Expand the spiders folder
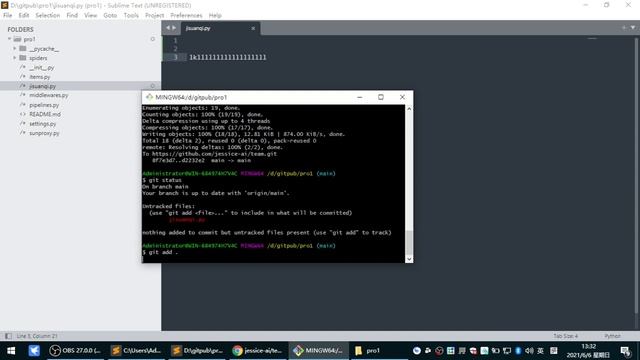The height and width of the screenshot is (360, 640). click(15, 58)
